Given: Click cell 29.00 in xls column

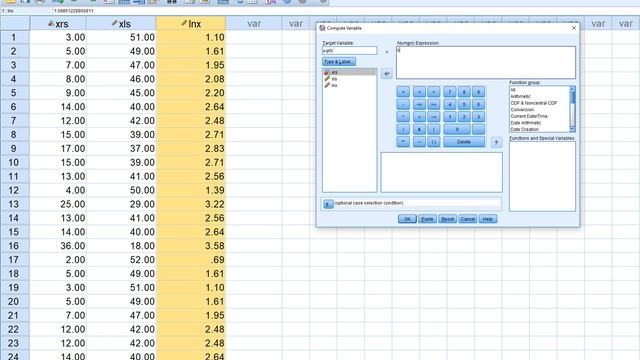Looking at the screenshot, I should (x=121, y=204).
